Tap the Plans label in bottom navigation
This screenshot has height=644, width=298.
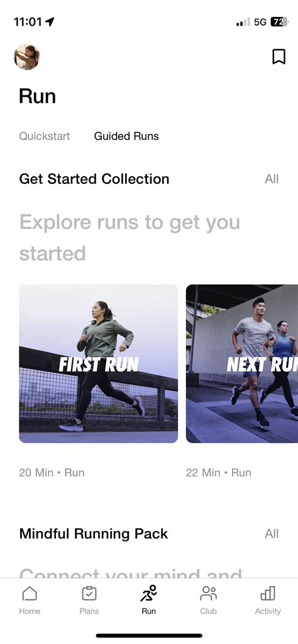89,611
